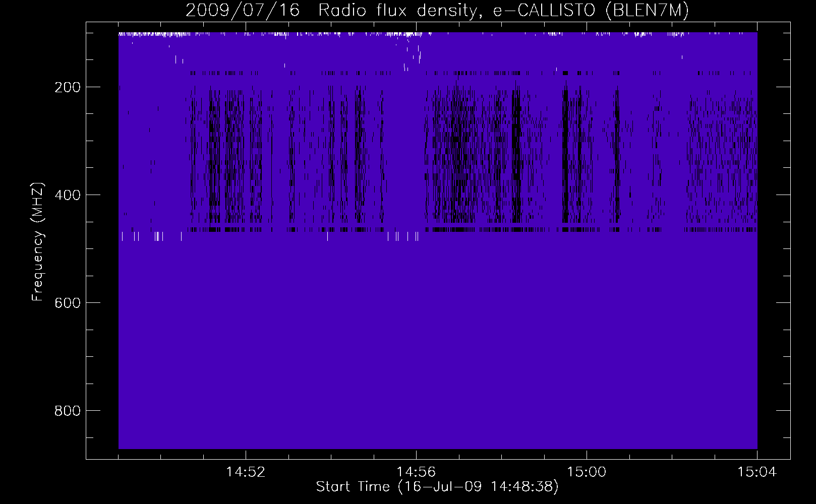Click the 15:00 time tick label
Viewport: 816px width, 504px height.
[587, 472]
